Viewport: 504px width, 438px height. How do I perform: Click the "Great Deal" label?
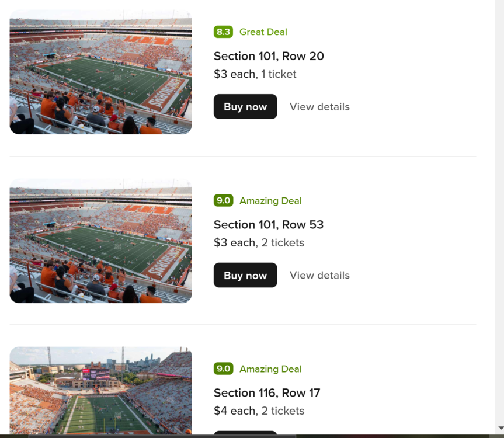pyautogui.click(x=263, y=32)
